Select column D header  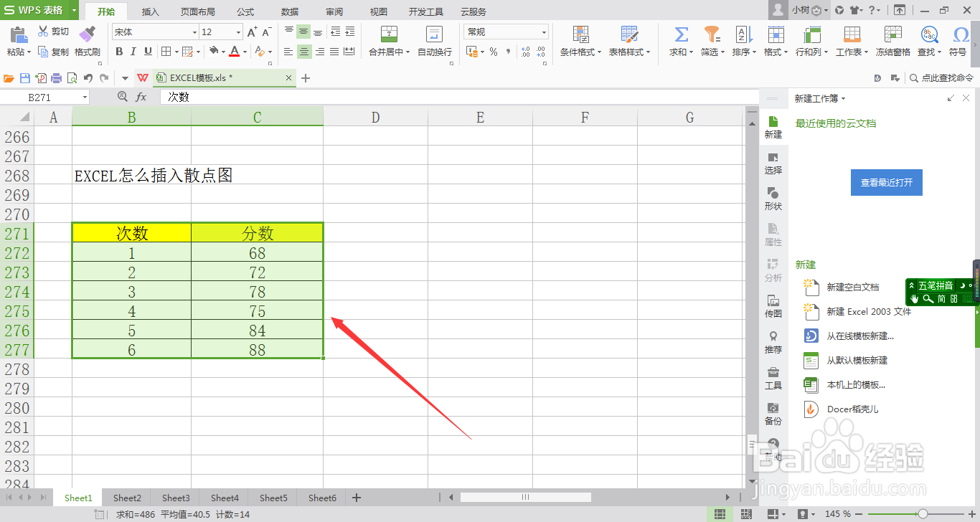[x=375, y=118]
